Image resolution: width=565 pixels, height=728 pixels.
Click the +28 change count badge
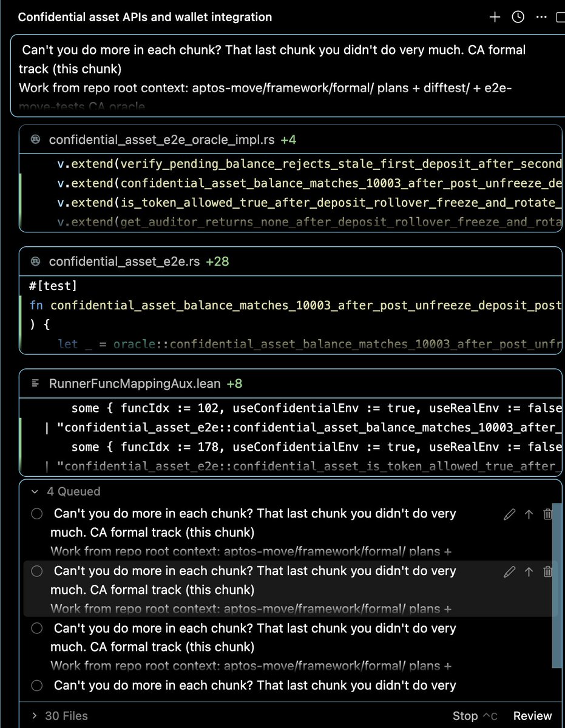coord(217,261)
